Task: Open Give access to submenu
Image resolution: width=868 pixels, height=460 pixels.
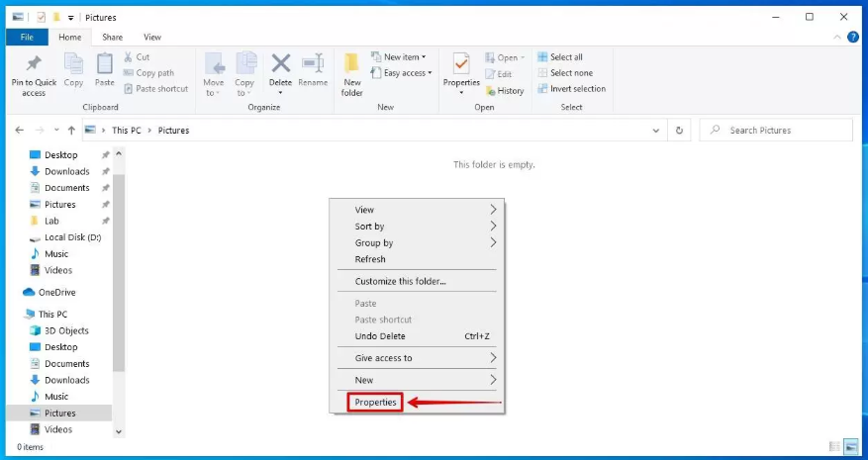Action: click(417, 358)
